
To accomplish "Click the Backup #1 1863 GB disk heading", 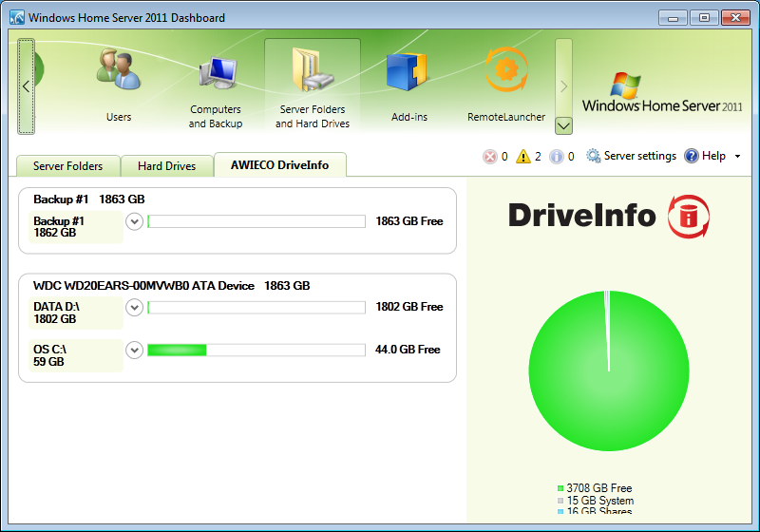I will point(89,199).
